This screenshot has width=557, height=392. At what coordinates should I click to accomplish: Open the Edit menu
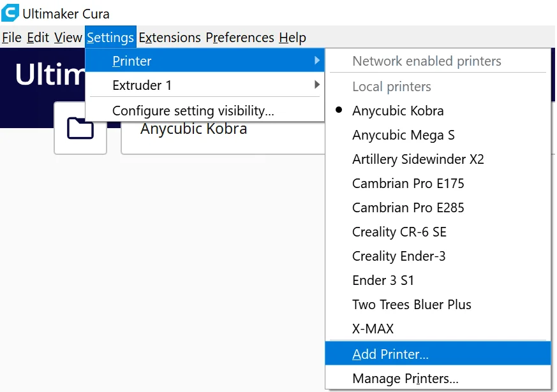pos(38,38)
